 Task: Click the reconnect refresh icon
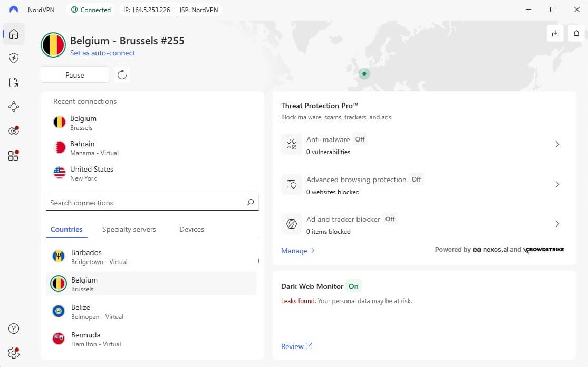point(122,74)
